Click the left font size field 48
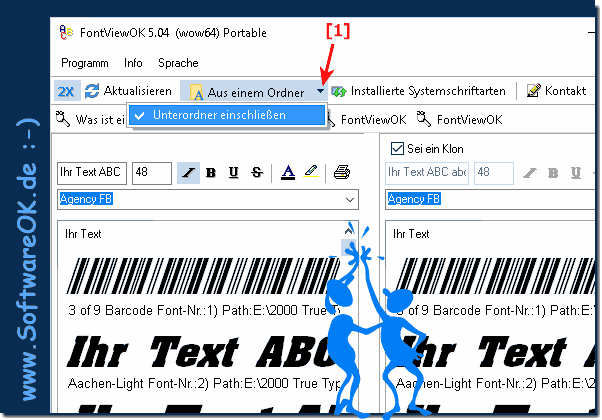Viewport: 602px width, 420px height. [152, 173]
